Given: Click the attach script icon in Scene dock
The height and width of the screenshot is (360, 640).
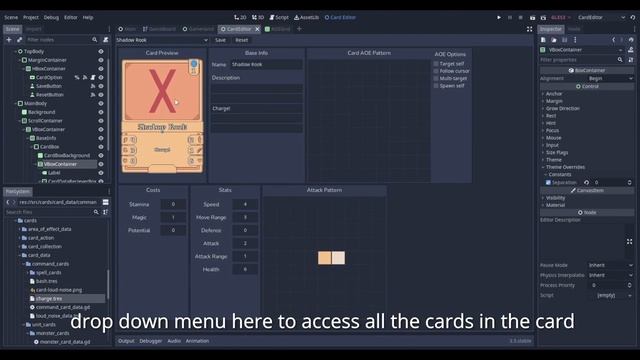Looking at the screenshot, I should click(106, 40).
